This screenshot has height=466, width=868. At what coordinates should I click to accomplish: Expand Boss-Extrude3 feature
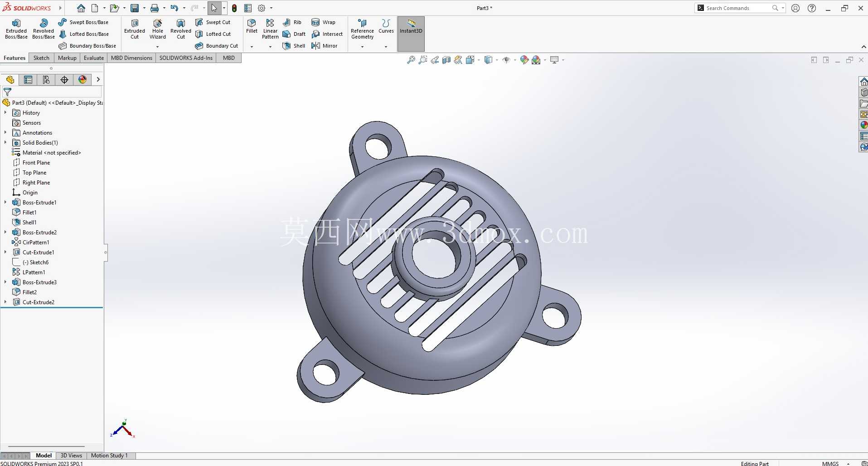pyautogui.click(x=5, y=282)
